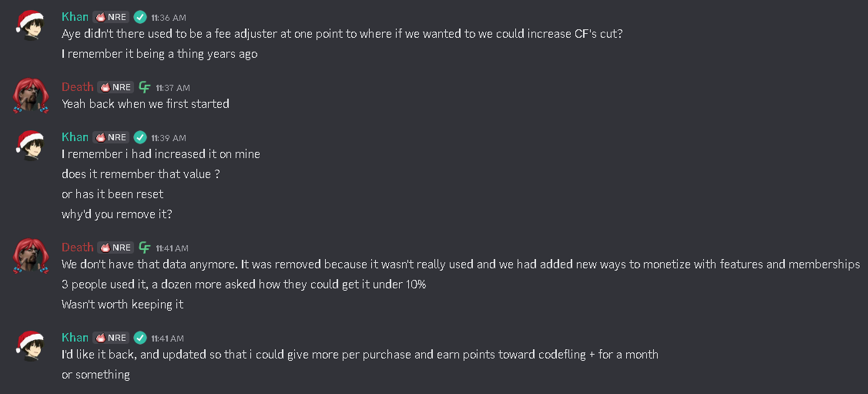
Task: Click Death's avatar on the 11:37 AM message
Action: [x=31, y=96]
